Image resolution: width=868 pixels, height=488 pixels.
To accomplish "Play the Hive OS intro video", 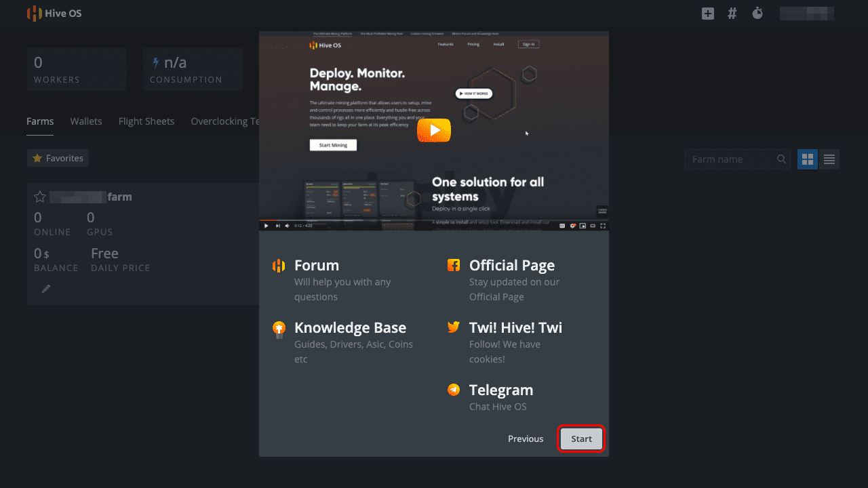I will [434, 130].
